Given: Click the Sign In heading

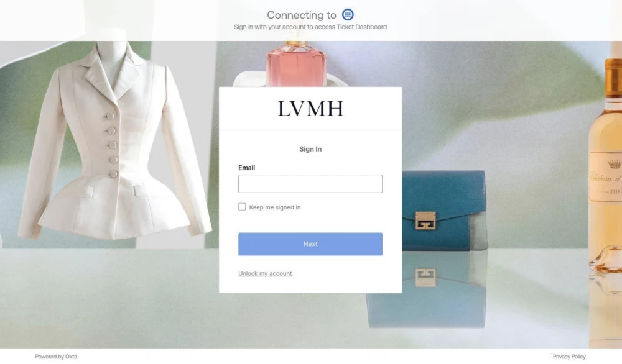Looking at the screenshot, I should pos(310,149).
